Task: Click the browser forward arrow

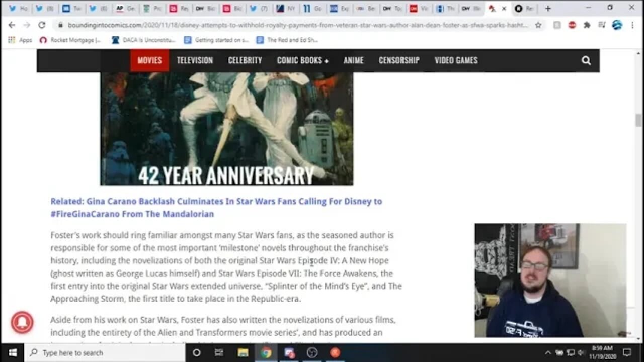Action: pyautogui.click(x=27, y=25)
